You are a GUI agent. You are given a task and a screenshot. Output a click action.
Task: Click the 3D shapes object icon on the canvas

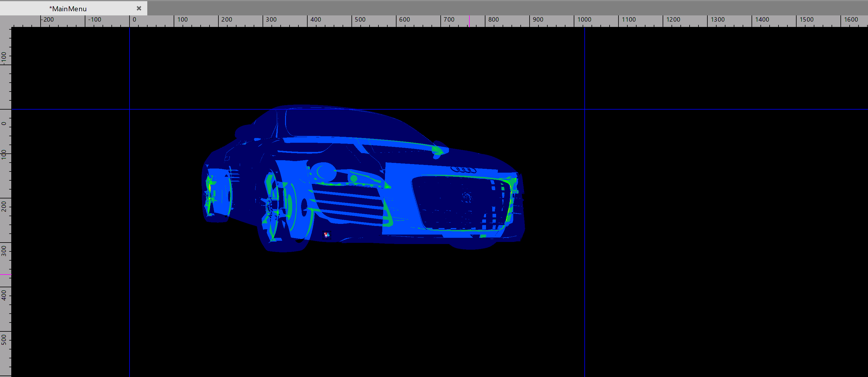point(327,235)
